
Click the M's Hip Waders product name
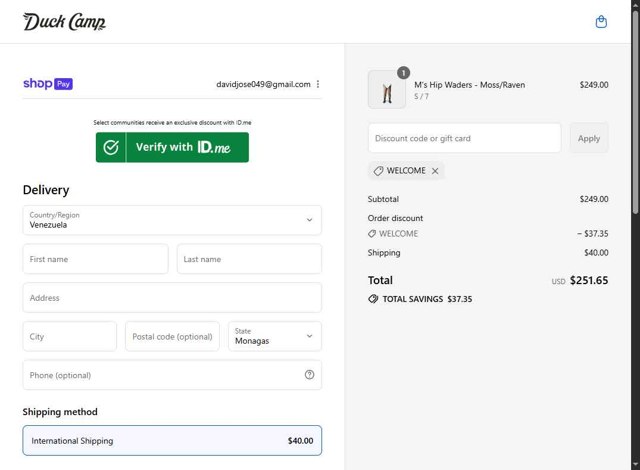pyautogui.click(x=470, y=85)
